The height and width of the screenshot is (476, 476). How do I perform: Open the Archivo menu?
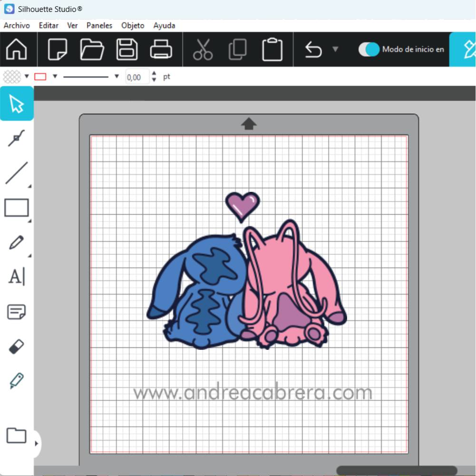pos(17,26)
